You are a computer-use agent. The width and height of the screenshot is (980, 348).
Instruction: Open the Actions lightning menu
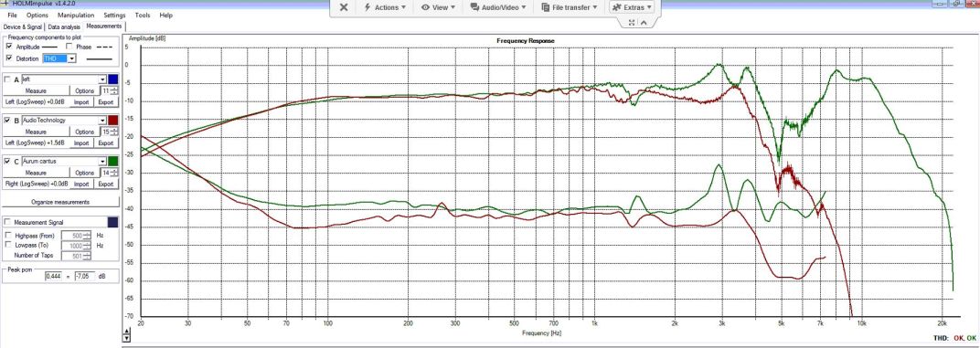384,7
